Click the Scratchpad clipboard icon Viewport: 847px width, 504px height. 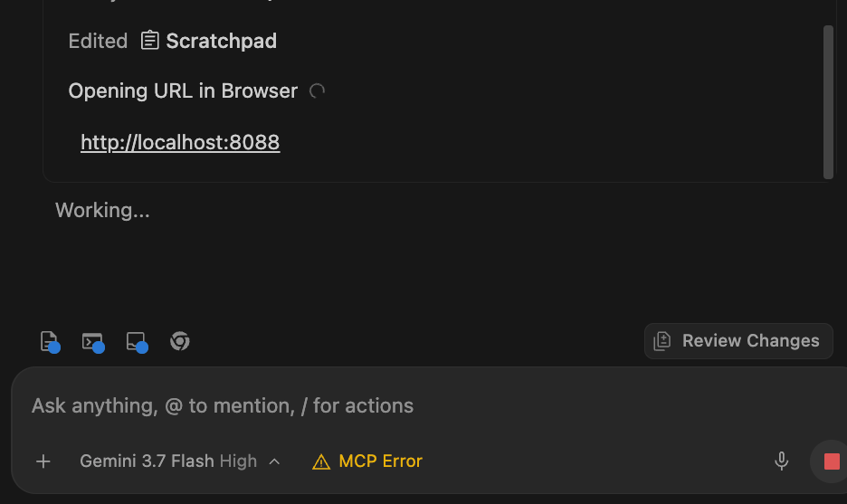click(x=149, y=41)
